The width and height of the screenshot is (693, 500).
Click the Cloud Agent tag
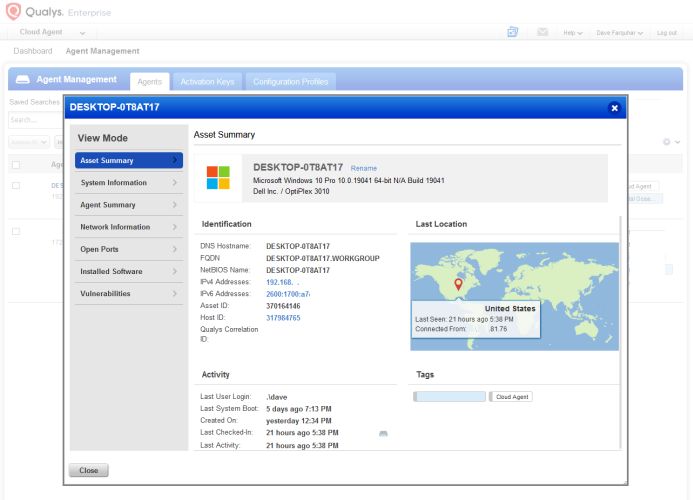point(511,397)
